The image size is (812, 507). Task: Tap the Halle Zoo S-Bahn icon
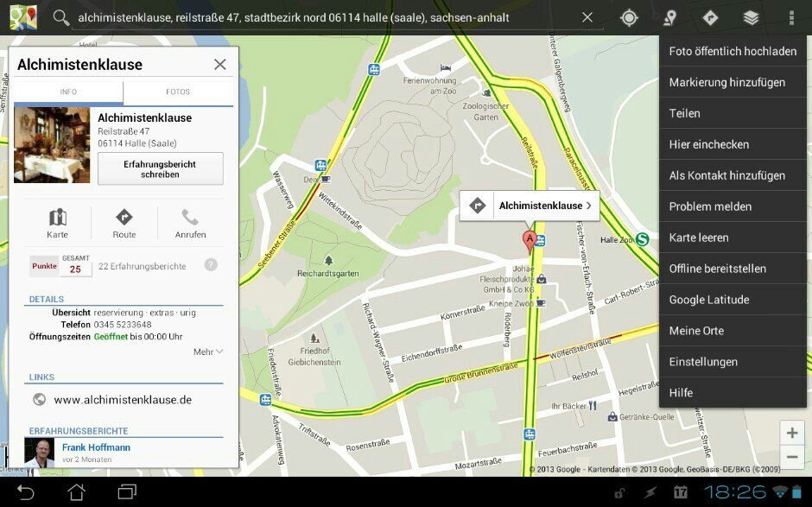coord(642,239)
